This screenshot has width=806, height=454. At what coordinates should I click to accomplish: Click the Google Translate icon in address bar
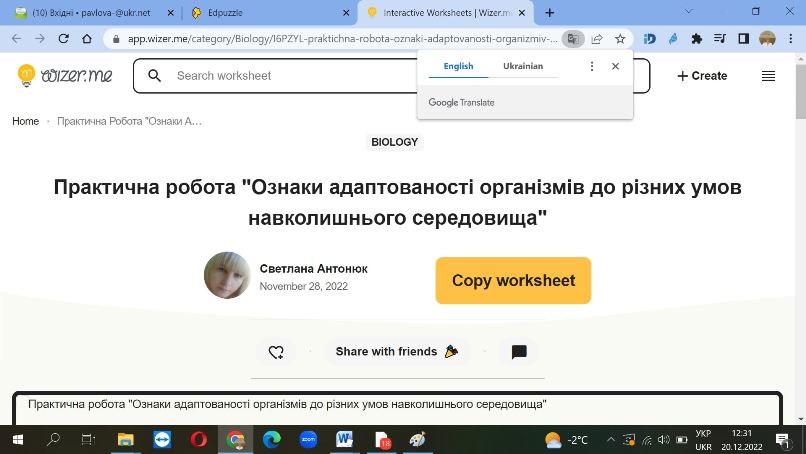[573, 39]
